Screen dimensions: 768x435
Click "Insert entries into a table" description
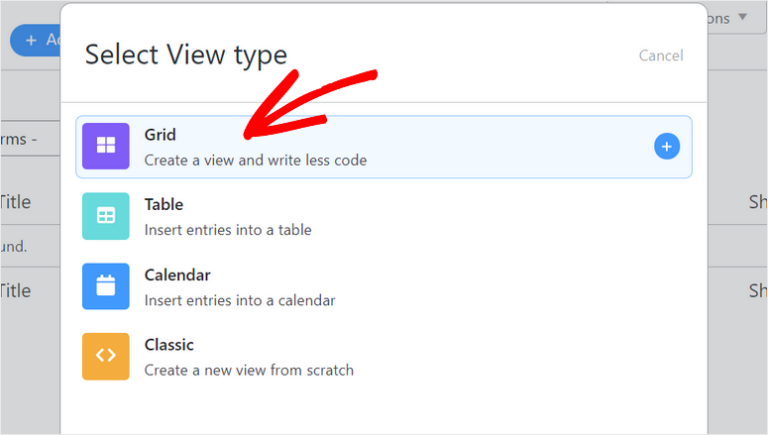click(228, 230)
